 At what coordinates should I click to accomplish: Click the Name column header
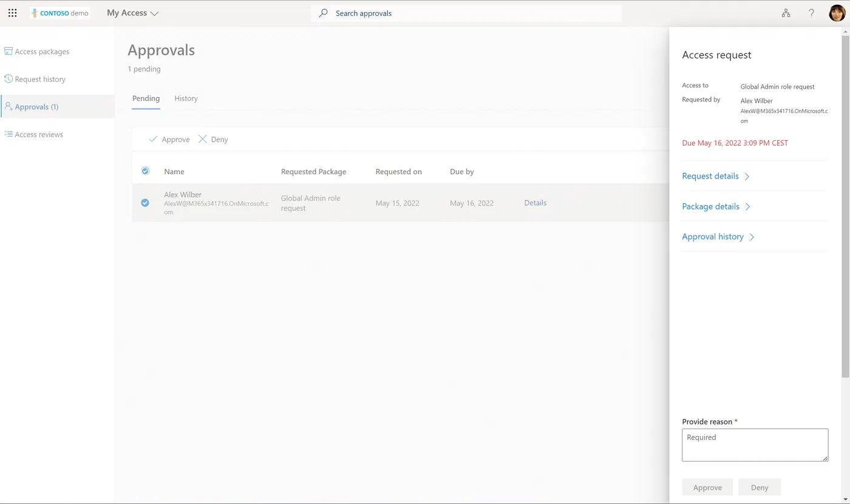[x=174, y=172]
